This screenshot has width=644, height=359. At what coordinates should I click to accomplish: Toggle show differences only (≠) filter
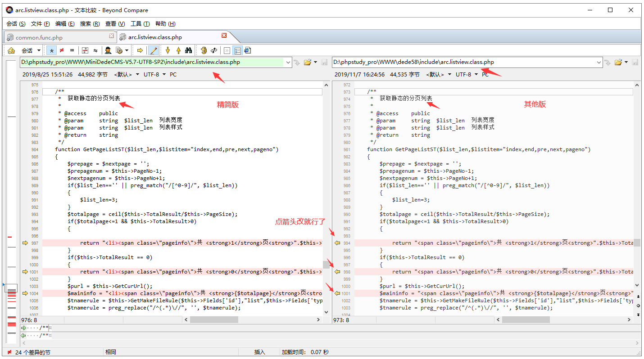pyautogui.click(x=62, y=50)
